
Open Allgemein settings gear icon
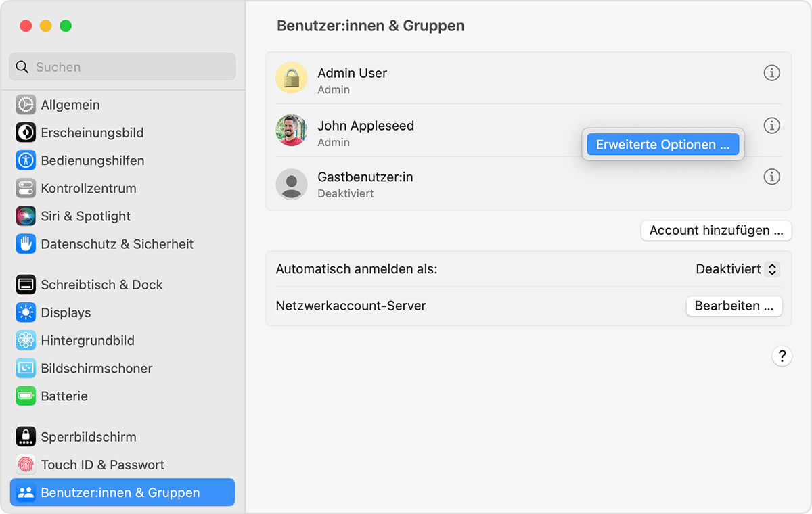coord(26,105)
